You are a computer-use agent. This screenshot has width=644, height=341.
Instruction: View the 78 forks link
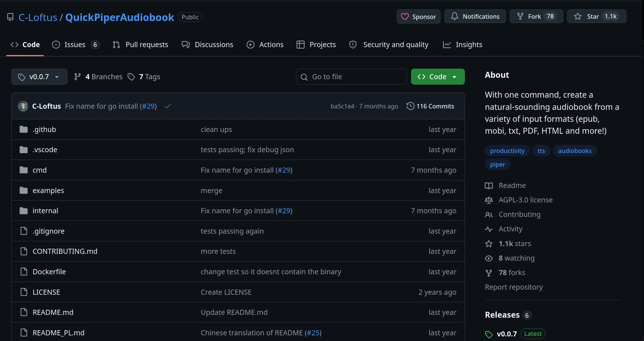(x=505, y=273)
